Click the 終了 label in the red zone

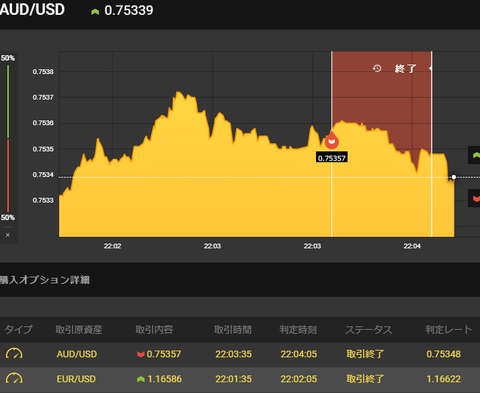[x=405, y=69]
